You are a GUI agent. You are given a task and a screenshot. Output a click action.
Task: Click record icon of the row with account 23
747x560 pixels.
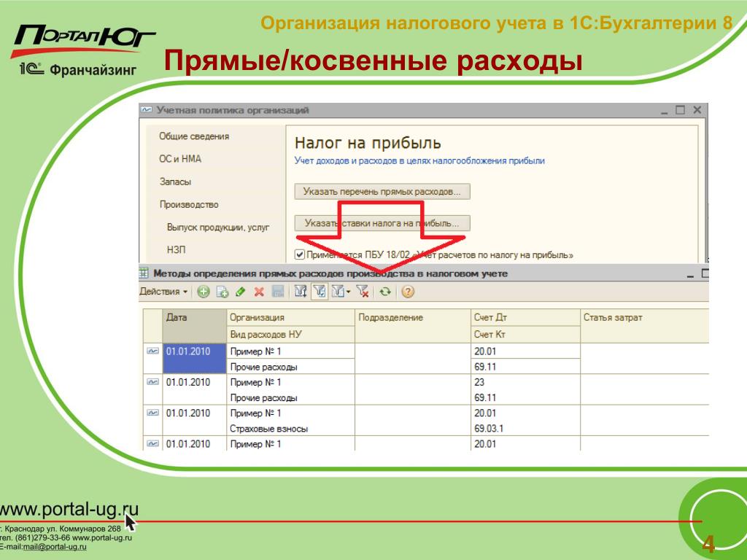point(153,382)
